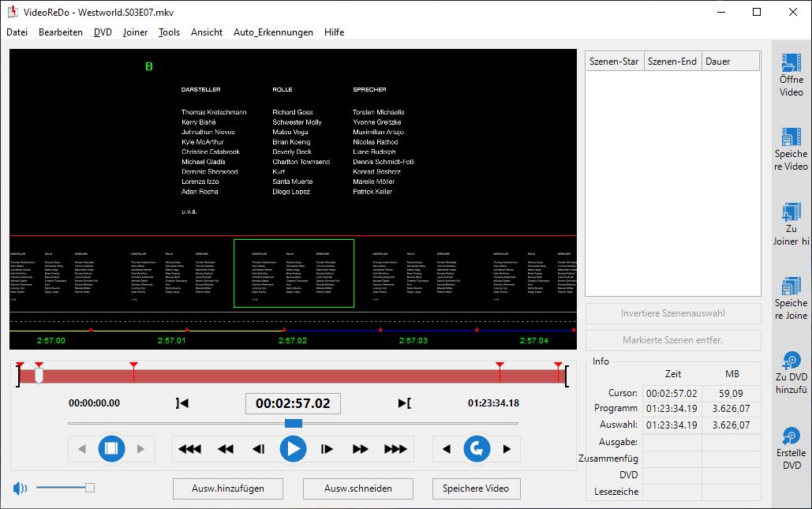Click the volume slider handle
812x509 pixels.
tap(90, 488)
